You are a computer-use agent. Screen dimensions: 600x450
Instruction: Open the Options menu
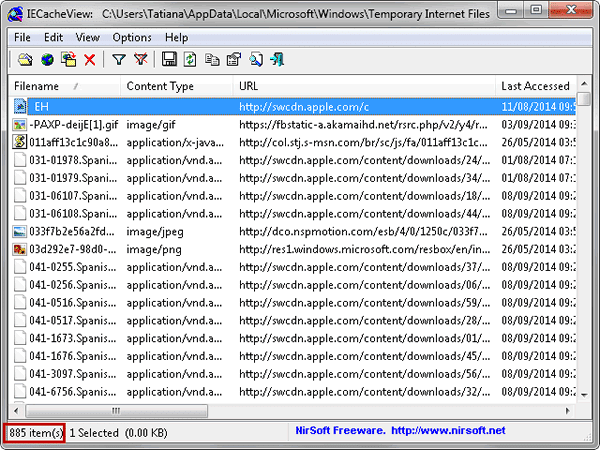(132, 38)
